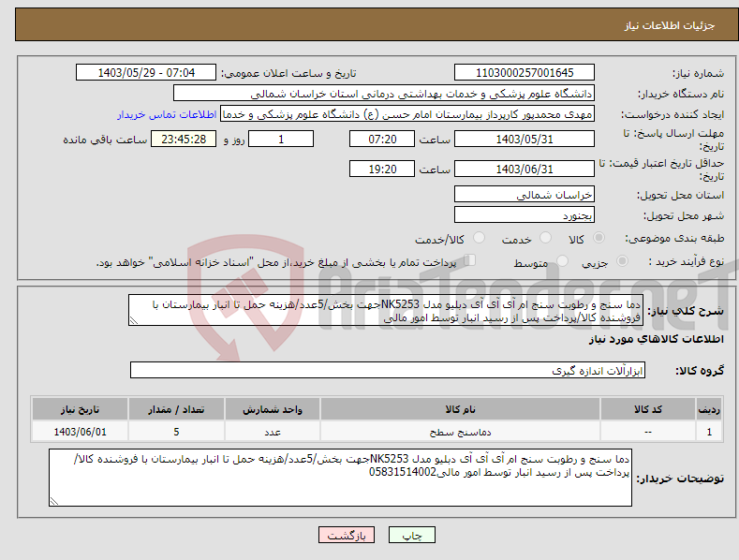Click the کد کالا column header
Image resolution: width=739 pixels, height=560 pixels.
(x=648, y=409)
